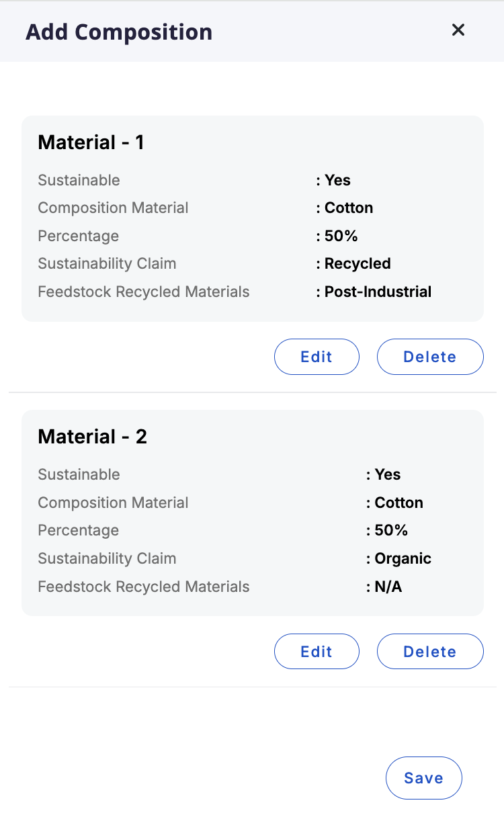The height and width of the screenshot is (821, 504).
Task: Save the composition
Action: click(423, 778)
